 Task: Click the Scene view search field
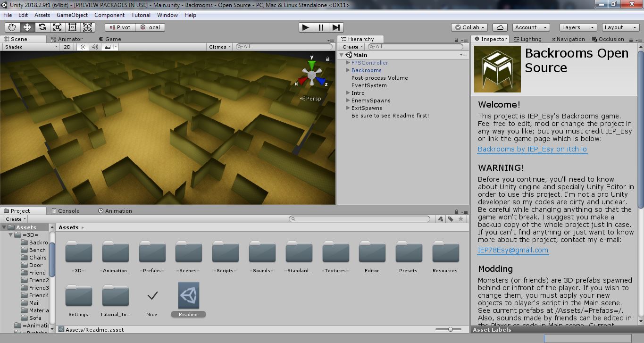(x=284, y=47)
